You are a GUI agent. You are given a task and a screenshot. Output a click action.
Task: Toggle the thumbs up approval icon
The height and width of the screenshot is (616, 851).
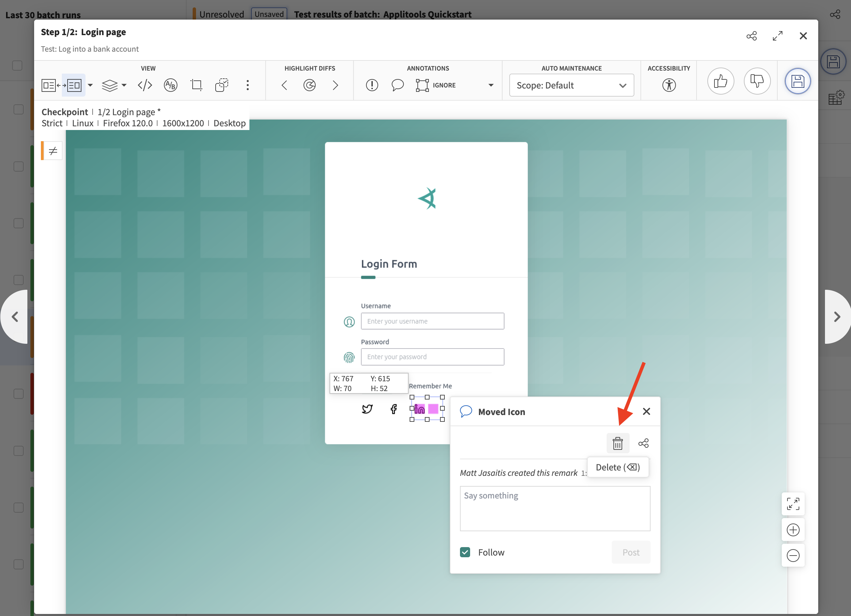click(x=720, y=81)
